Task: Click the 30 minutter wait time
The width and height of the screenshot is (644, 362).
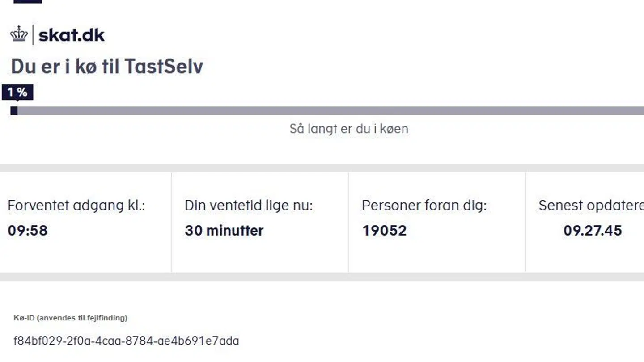Action: point(224,230)
